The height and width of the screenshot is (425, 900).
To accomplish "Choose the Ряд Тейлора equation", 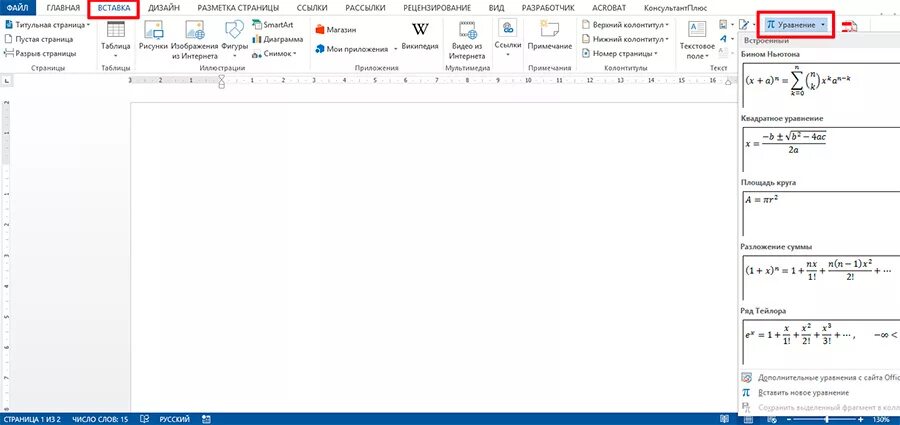I will pyautogui.click(x=821, y=341).
